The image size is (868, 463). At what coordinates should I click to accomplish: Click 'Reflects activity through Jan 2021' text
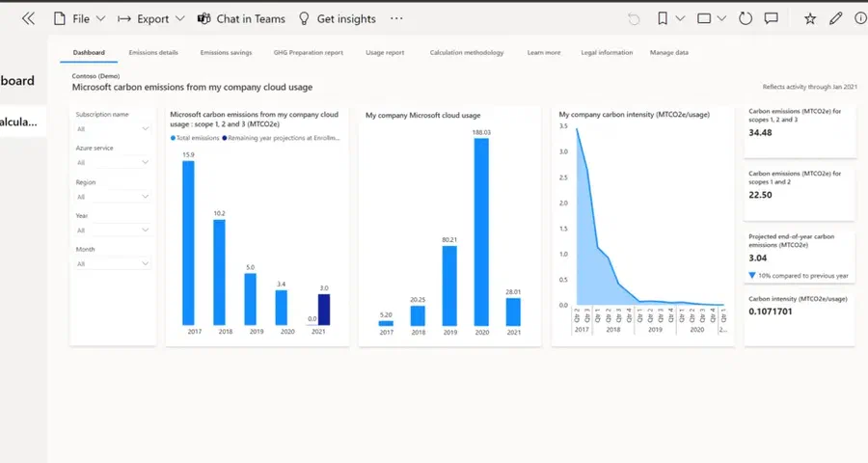tap(809, 87)
